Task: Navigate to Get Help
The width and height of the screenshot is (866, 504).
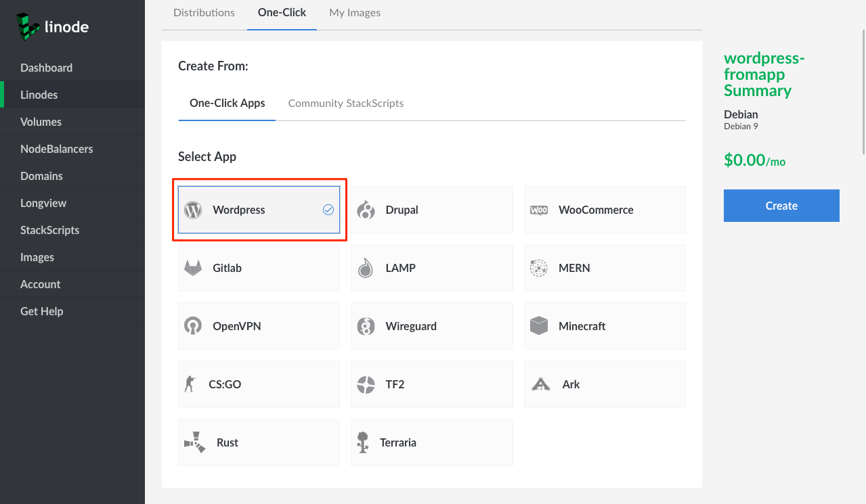Action: click(41, 311)
